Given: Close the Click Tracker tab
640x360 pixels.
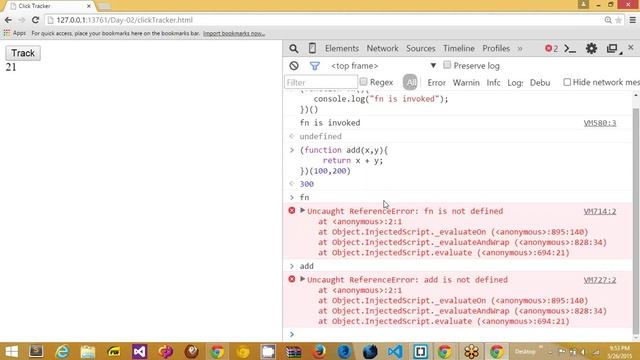Looking at the screenshot, I should click(x=89, y=6).
